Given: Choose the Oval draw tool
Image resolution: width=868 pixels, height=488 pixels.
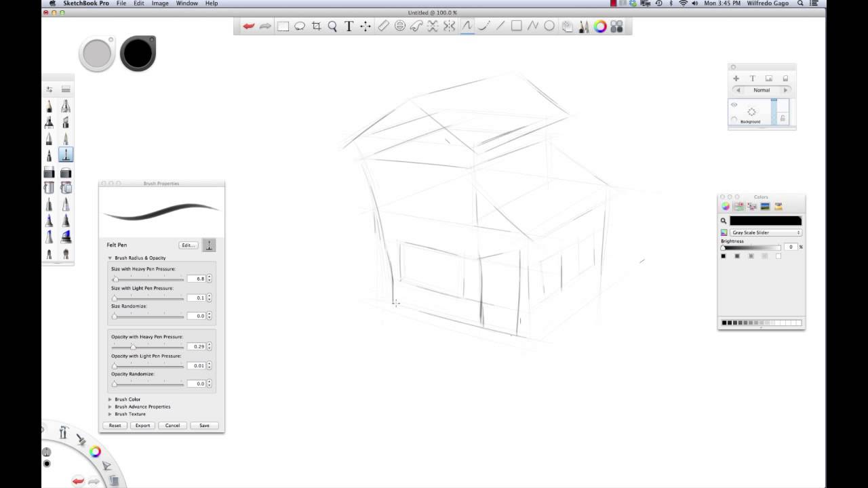Looking at the screenshot, I should [x=549, y=26].
